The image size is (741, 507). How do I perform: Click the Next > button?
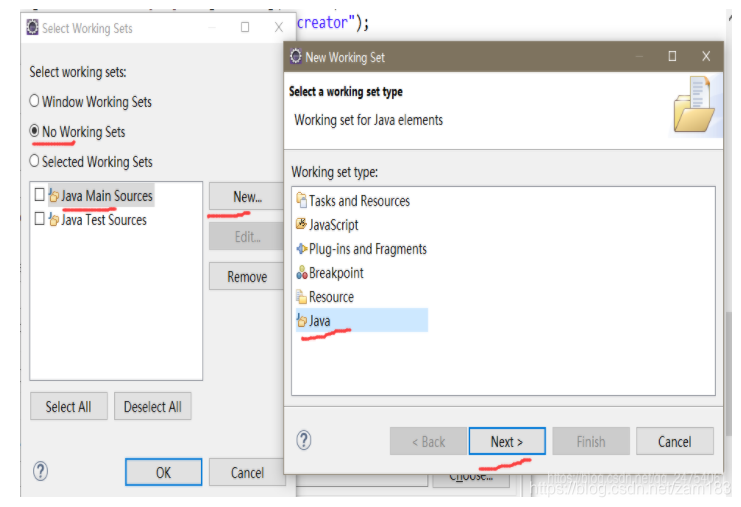[x=507, y=441]
